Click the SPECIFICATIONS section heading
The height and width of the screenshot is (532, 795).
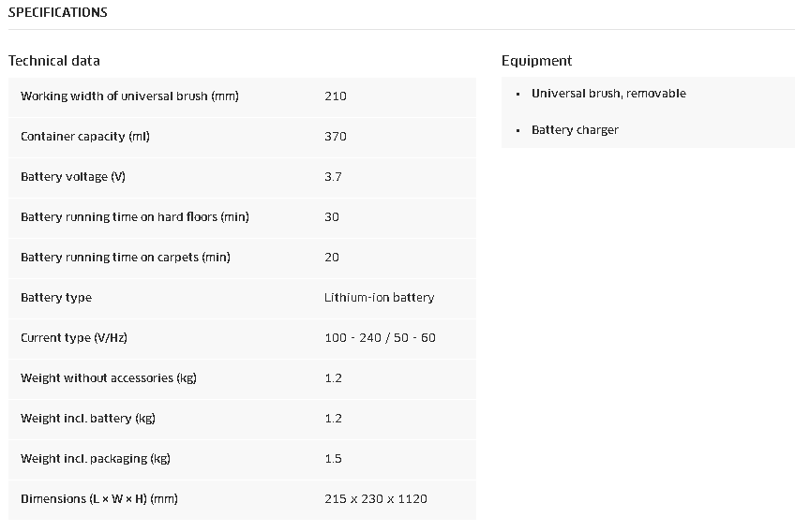coord(57,13)
